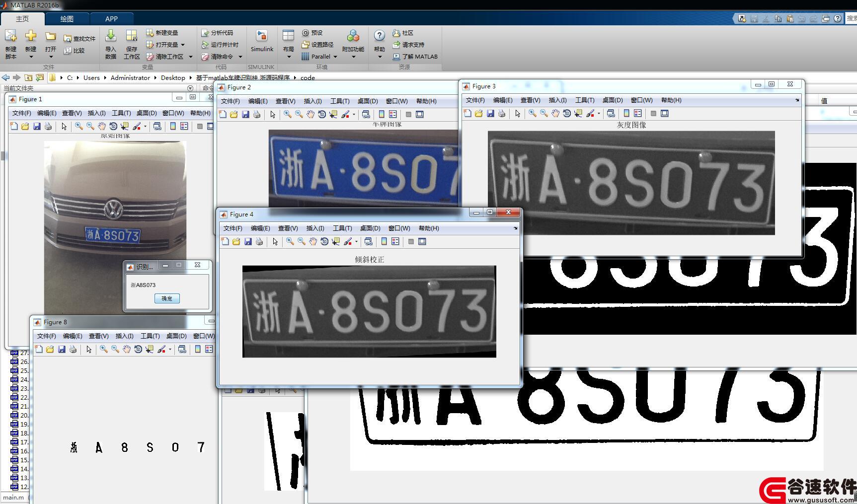Select Data Cursor tool in Figure 4
This screenshot has height=504, width=857.
click(336, 241)
